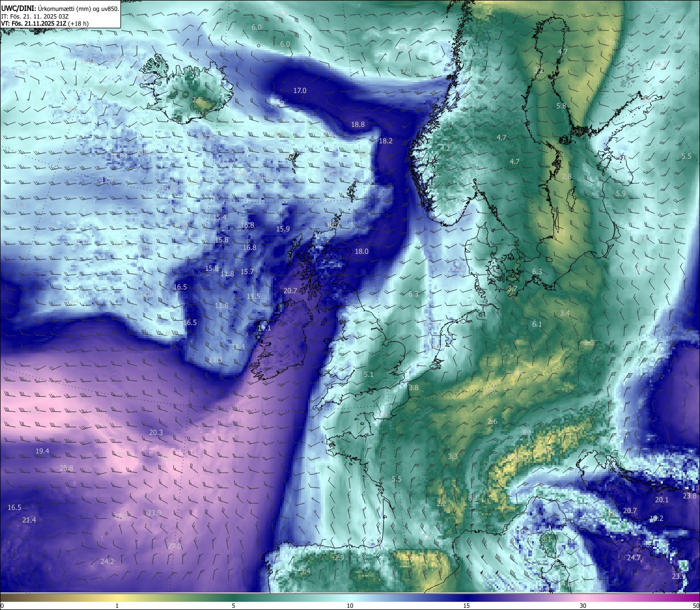Screen dimensions: 700x610
Task: Click the 5.8 value label over Sweden
Action: pos(561,106)
